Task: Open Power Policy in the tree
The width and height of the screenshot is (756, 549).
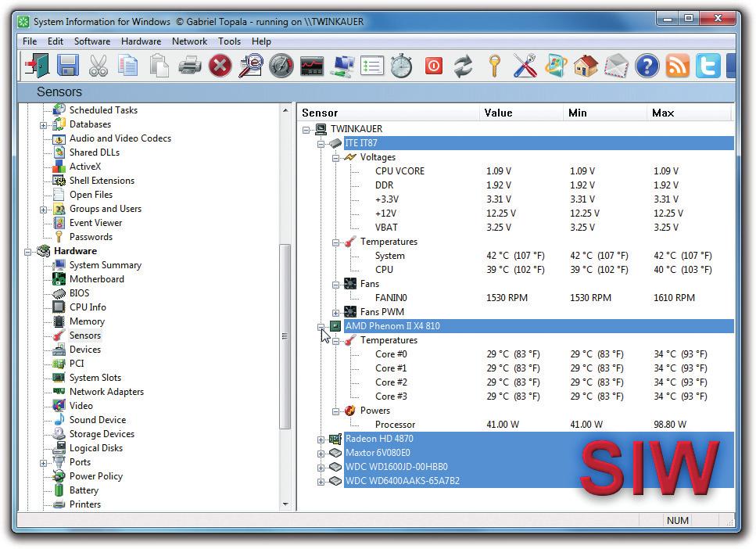Action: pyautogui.click(x=96, y=476)
